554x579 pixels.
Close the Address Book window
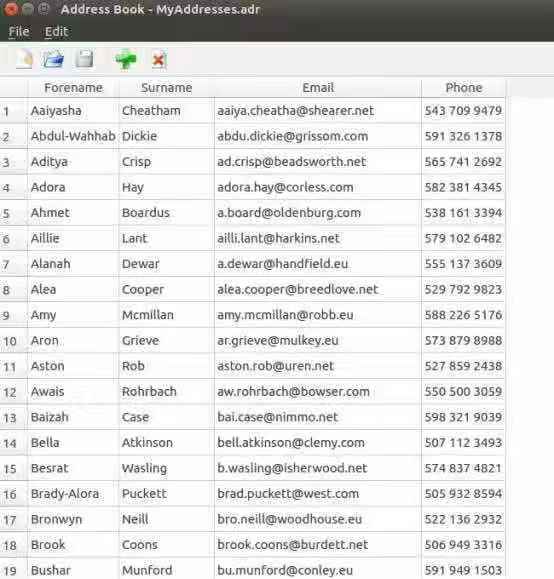coord(11,9)
